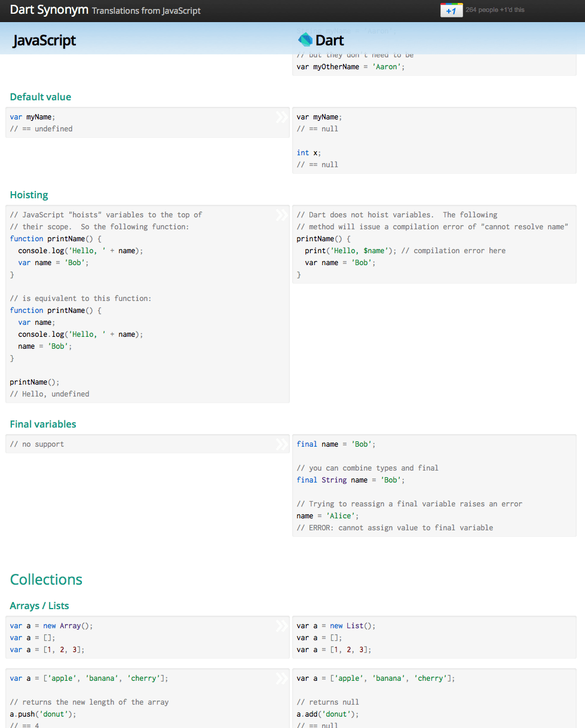Click the chevron arrow in '// no support' block
The height and width of the screenshot is (728, 585).
[281, 444]
